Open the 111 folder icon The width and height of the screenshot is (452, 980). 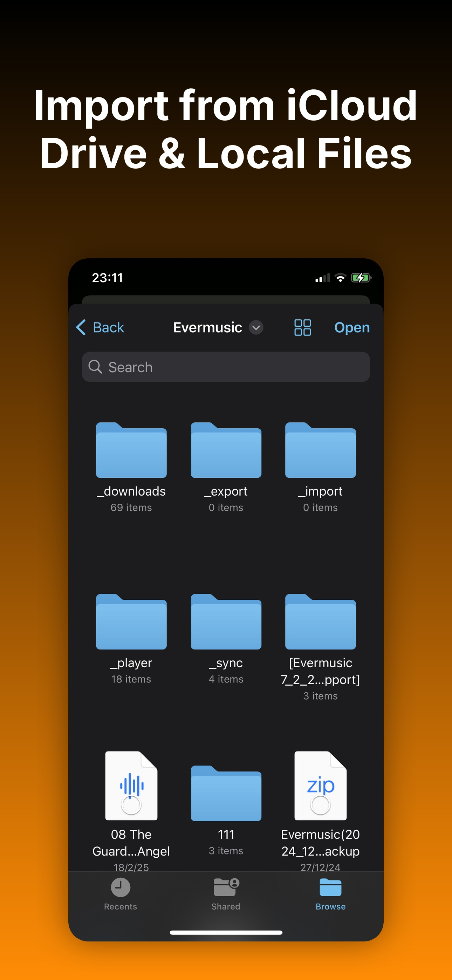(x=226, y=793)
